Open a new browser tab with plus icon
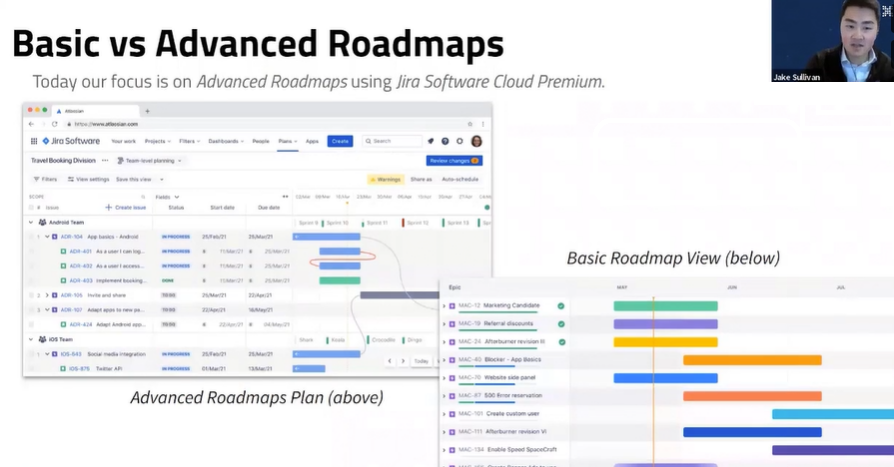Screen dimensions: 894x467 click(147, 111)
